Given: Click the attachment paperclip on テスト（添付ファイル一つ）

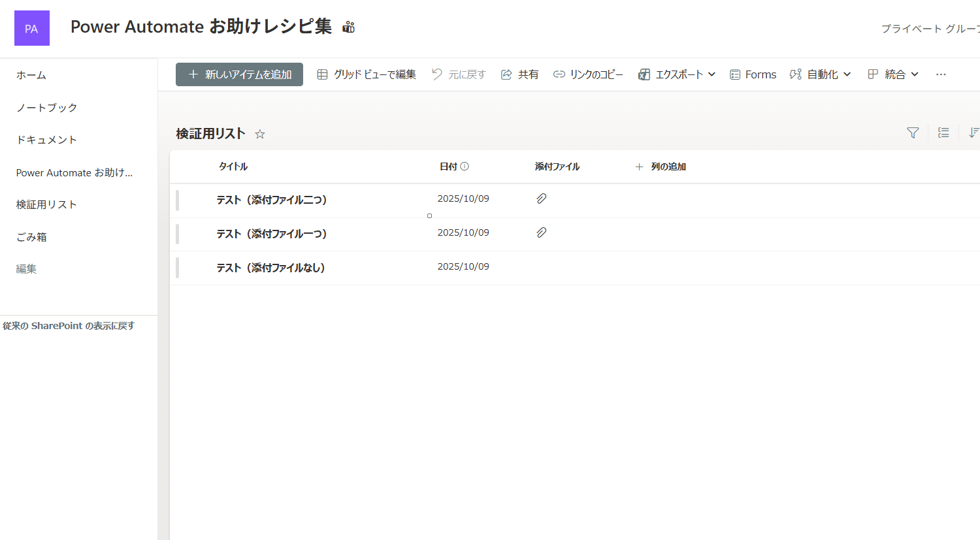Looking at the screenshot, I should (541, 232).
